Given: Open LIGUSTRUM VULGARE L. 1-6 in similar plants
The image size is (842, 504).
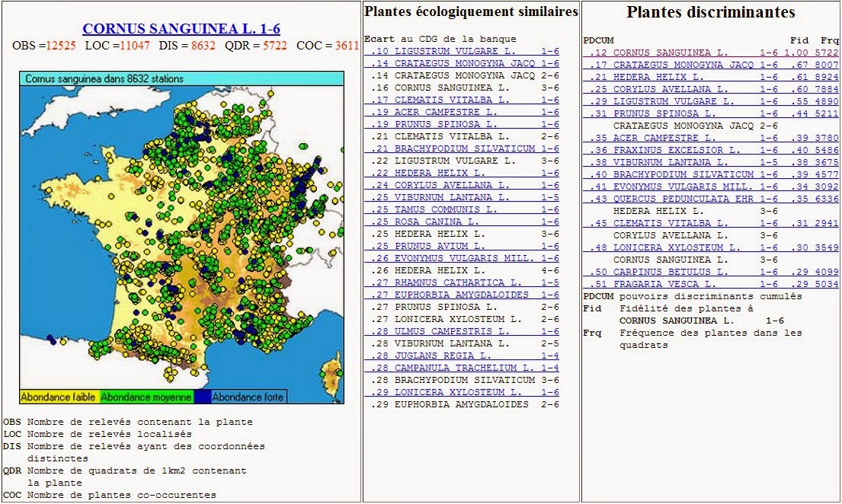Looking at the screenshot, I should [461, 51].
